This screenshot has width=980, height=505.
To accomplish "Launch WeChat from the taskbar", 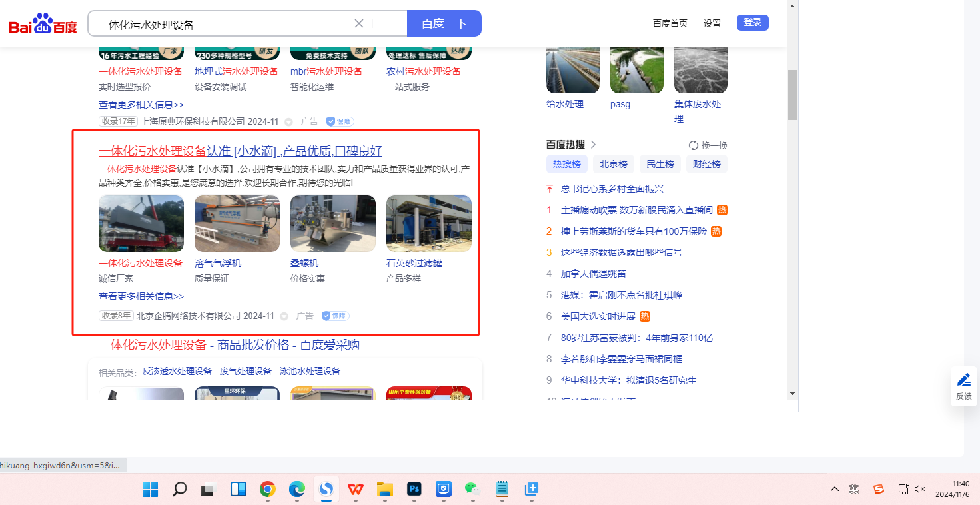I will (x=472, y=490).
